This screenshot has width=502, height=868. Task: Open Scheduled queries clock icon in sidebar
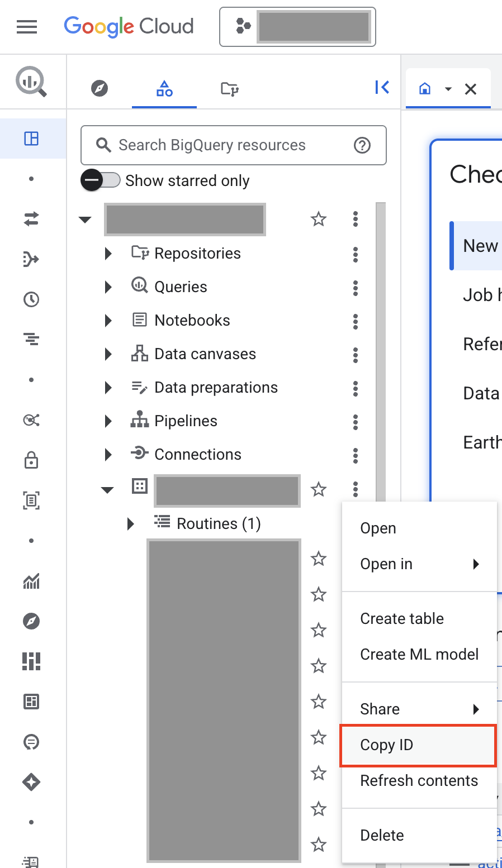click(x=31, y=299)
